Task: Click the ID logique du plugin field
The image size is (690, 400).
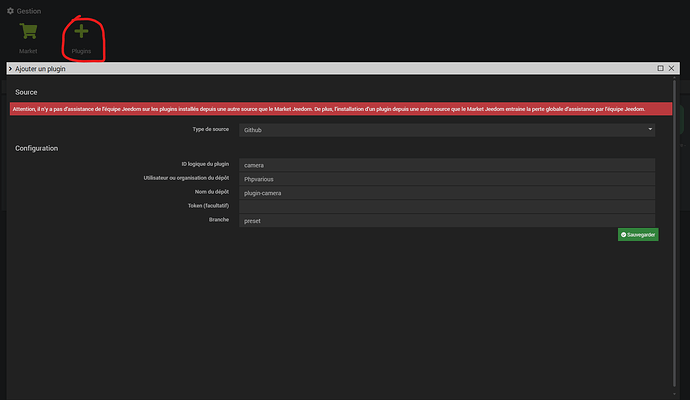Action: point(447,165)
